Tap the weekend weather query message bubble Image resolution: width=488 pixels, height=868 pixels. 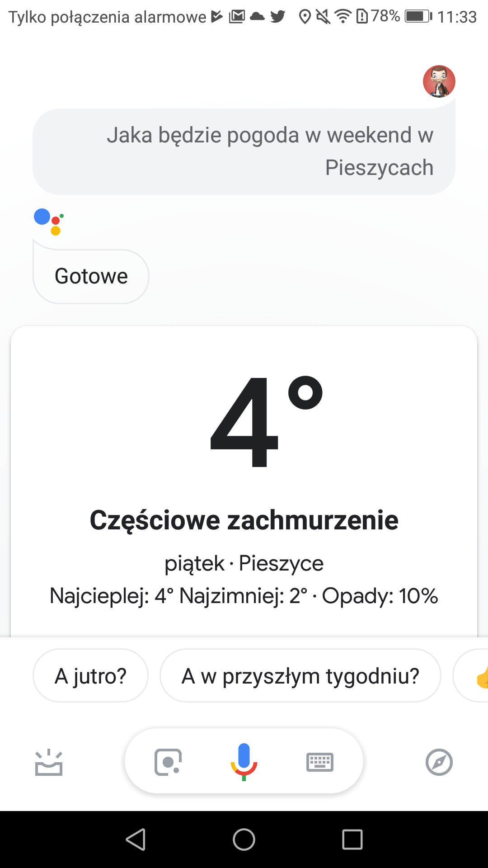pos(244,151)
